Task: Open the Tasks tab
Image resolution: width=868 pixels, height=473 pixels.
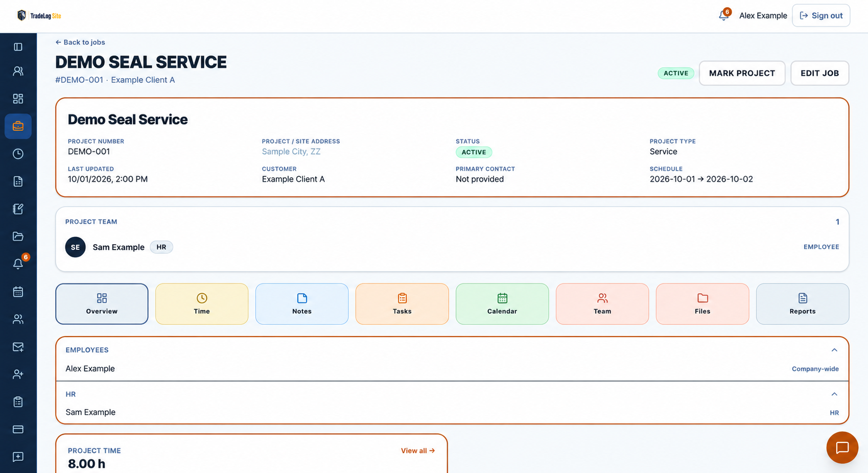Action: point(402,304)
